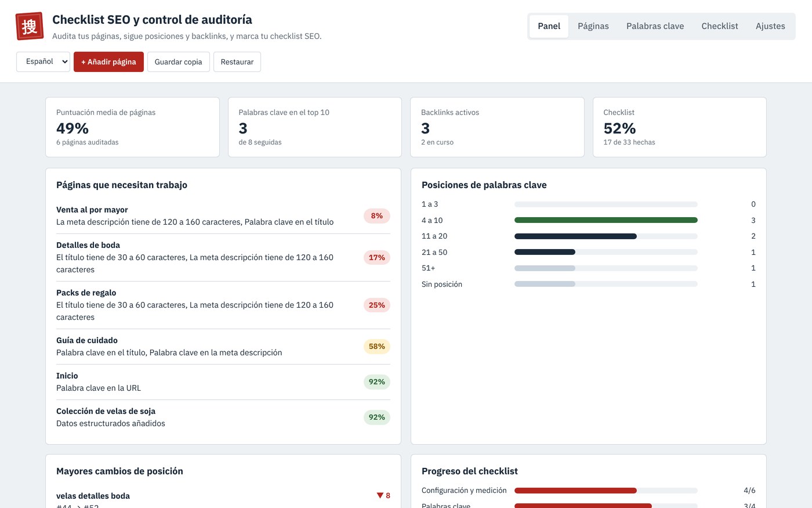Click Guardar copia button
Screen dimensions: 812x508
pos(178,62)
